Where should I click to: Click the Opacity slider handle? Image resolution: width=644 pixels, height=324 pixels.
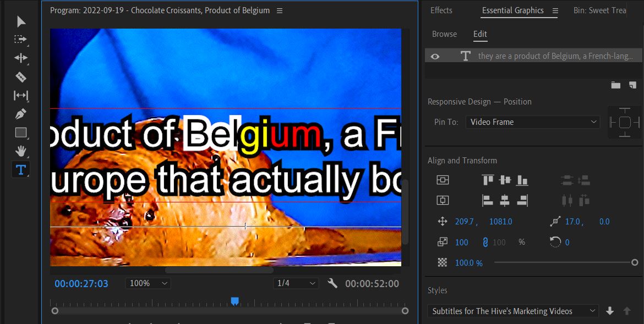[x=635, y=262]
